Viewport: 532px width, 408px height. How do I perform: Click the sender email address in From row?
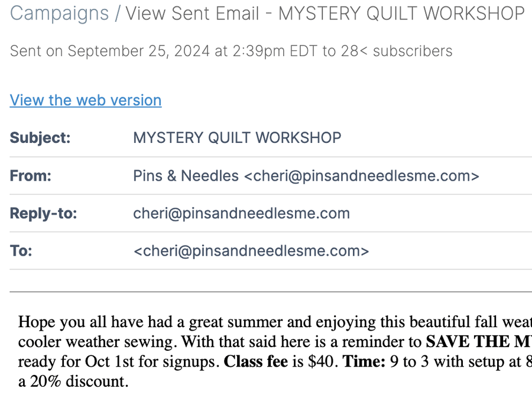tap(361, 176)
